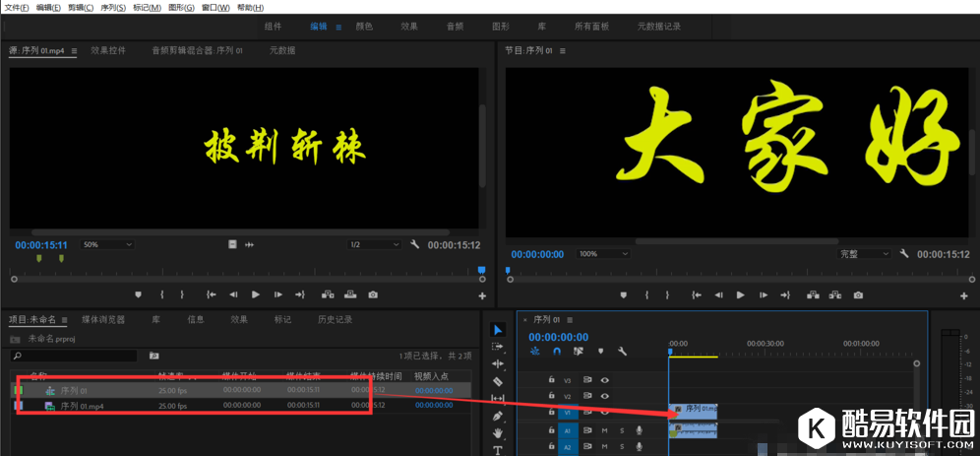Toggle visibility eye for track V3
980x456 pixels.
(605, 379)
